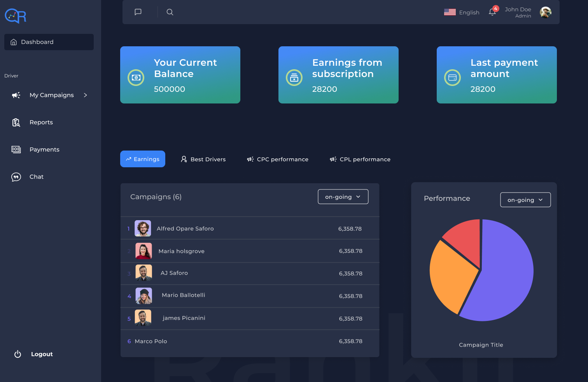Open search with the magnifier icon
This screenshot has width=588, height=382.
click(x=170, y=12)
